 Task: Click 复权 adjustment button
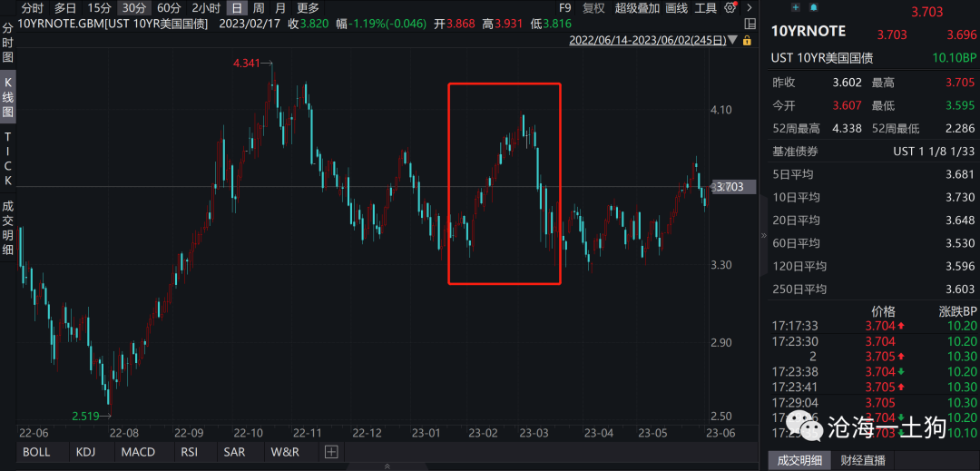pos(593,8)
